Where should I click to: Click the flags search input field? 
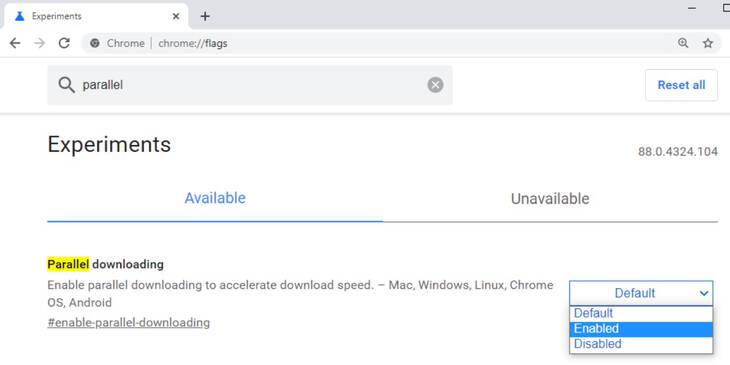(x=250, y=85)
